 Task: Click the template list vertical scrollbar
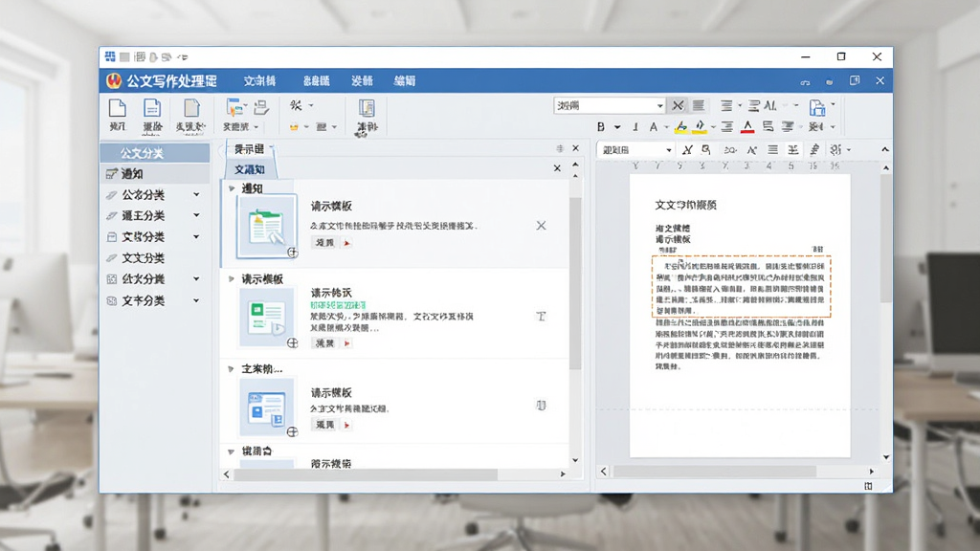(x=575, y=284)
